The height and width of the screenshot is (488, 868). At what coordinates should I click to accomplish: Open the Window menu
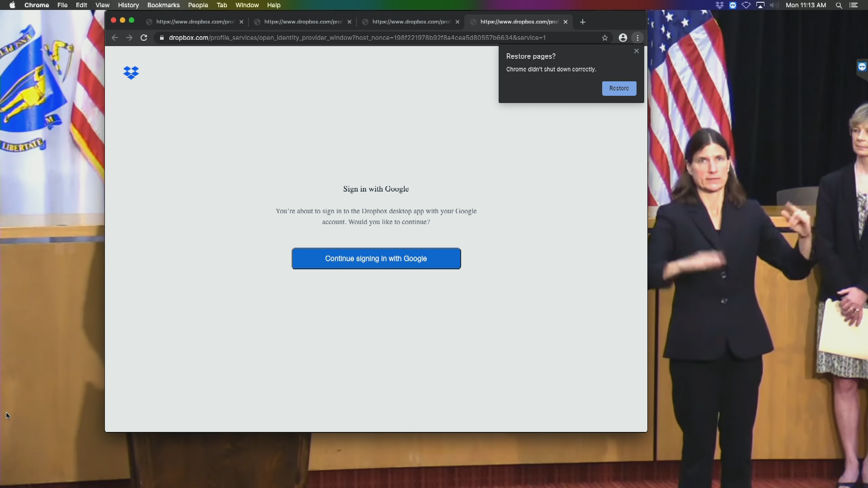click(x=247, y=5)
